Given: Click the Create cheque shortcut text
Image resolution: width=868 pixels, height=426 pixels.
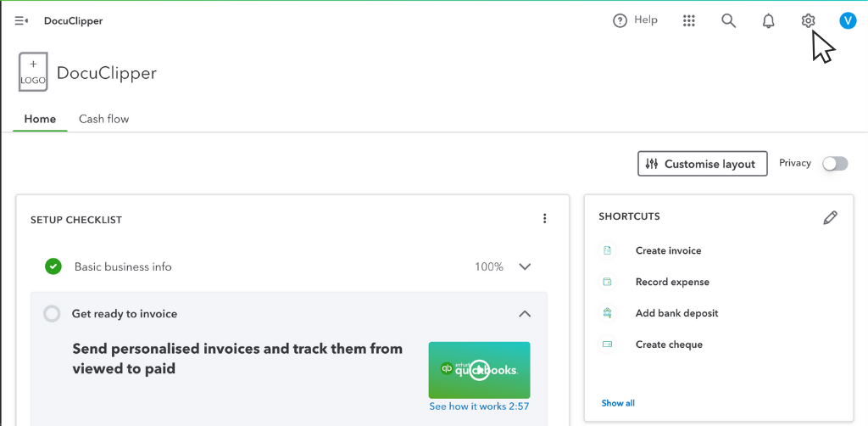Looking at the screenshot, I should 669,345.
